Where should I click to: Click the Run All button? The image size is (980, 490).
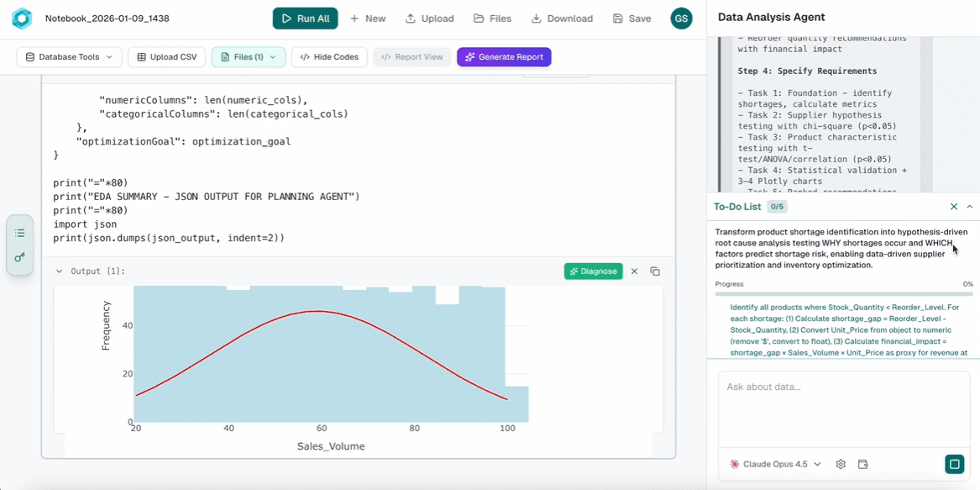click(x=305, y=18)
